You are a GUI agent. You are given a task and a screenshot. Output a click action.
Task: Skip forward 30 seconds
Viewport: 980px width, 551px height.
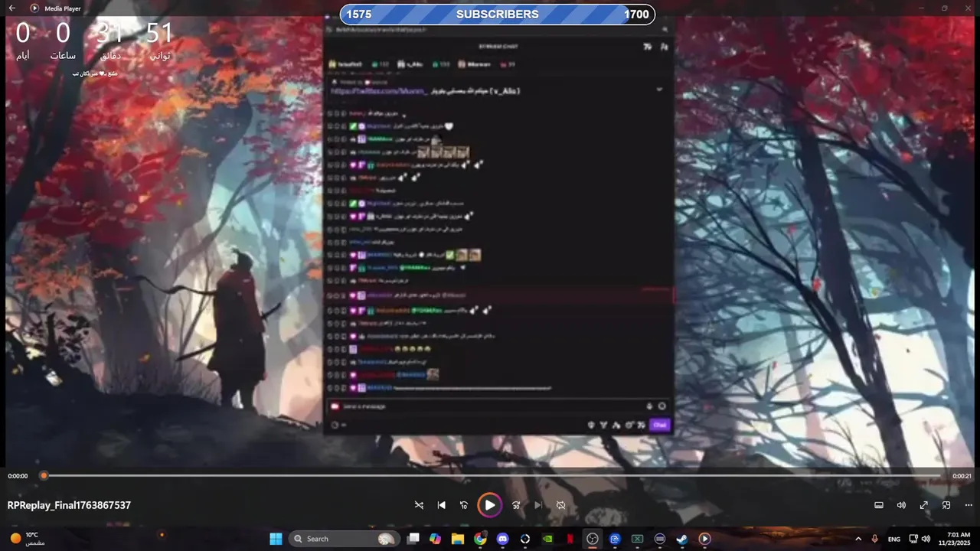pyautogui.click(x=515, y=505)
